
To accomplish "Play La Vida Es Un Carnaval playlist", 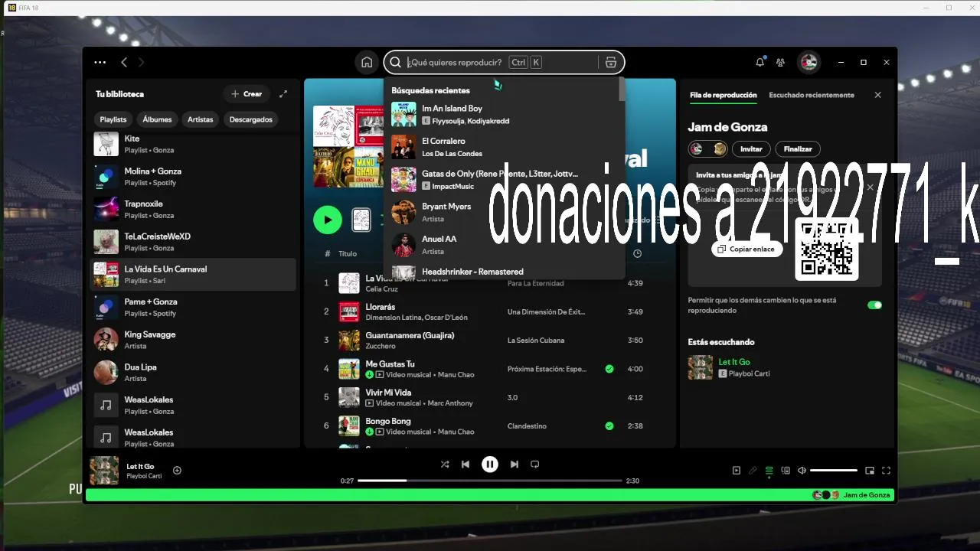I will (328, 220).
